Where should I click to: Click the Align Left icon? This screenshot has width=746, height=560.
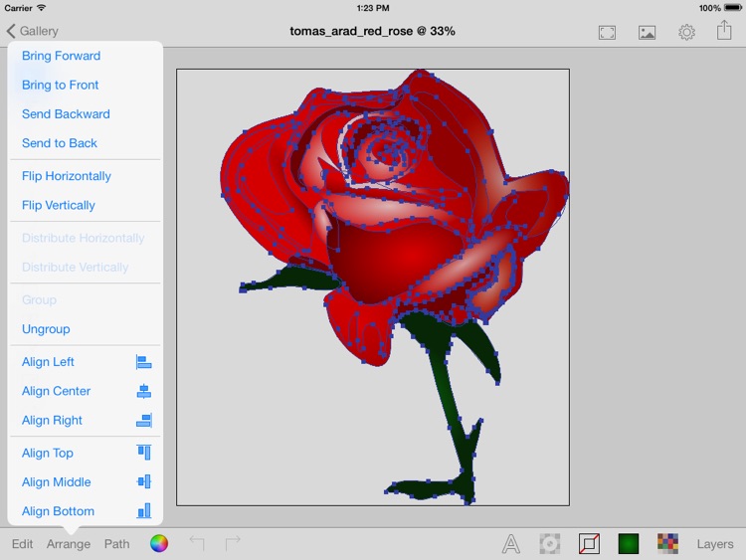coord(143,362)
